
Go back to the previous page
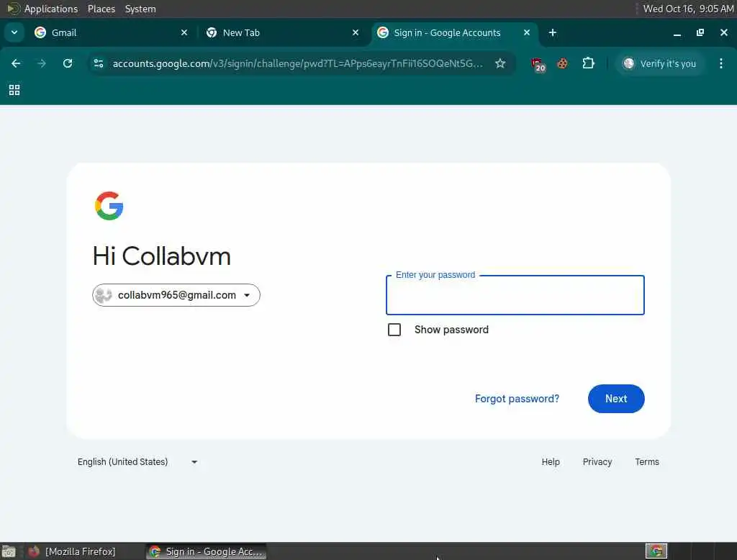click(x=16, y=63)
